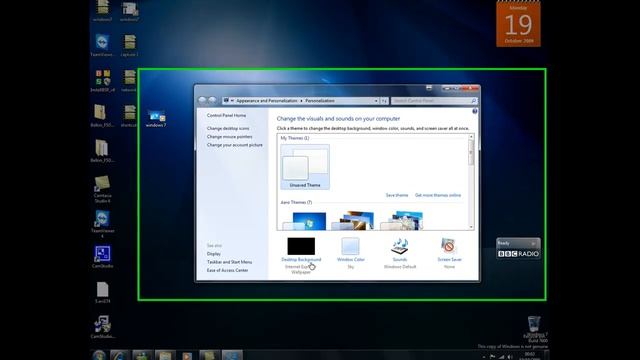640x360 pixels.
Task: Click Appearance and Personalization in address bar
Action: 267,100
